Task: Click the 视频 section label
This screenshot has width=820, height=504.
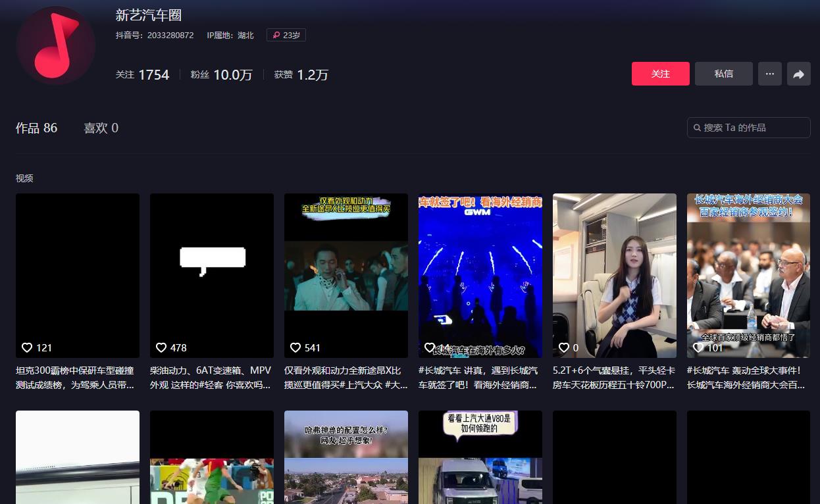Action: [24, 178]
